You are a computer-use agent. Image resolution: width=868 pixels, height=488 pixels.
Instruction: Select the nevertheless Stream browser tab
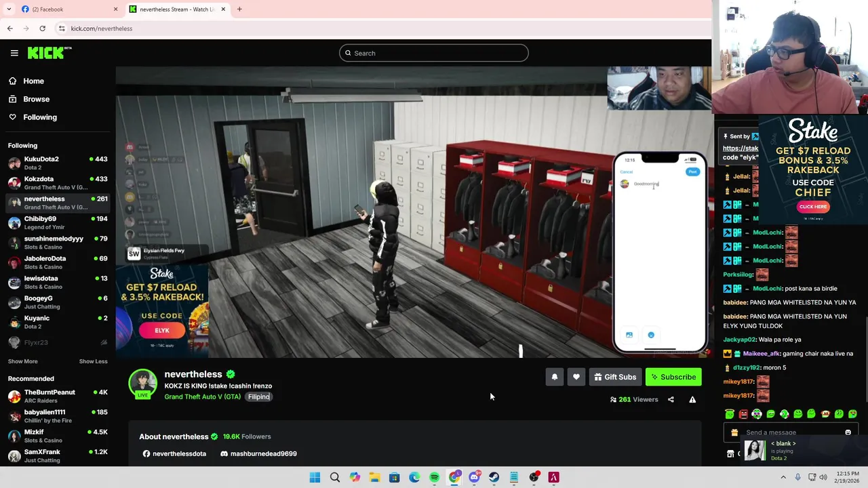coord(178,9)
